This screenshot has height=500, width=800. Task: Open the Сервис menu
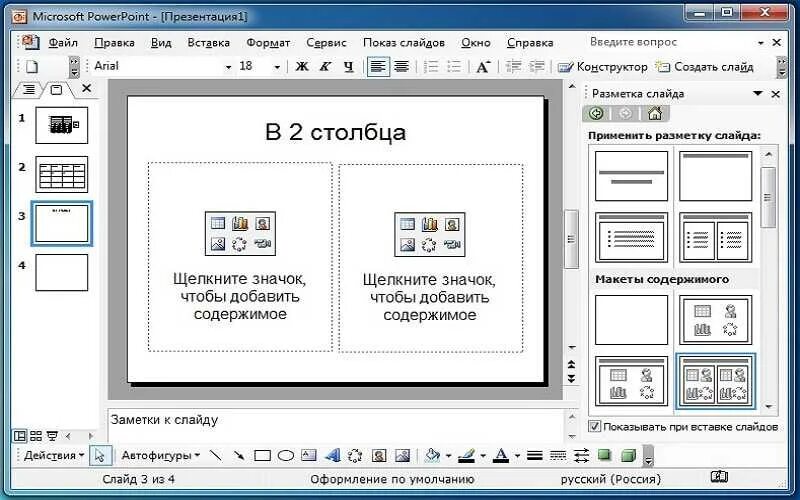coord(326,43)
